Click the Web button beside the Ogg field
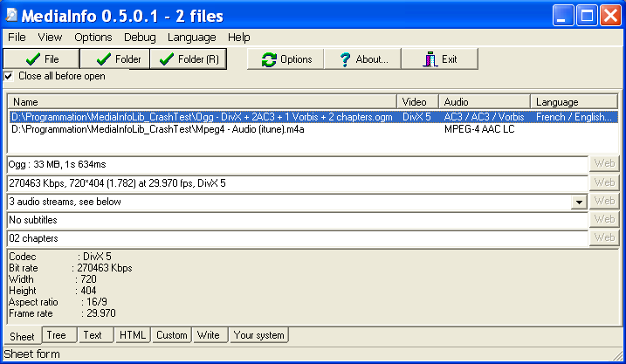The height and width of the screenshot is (364, 626). pyautogui.click(x=604, y=163)
